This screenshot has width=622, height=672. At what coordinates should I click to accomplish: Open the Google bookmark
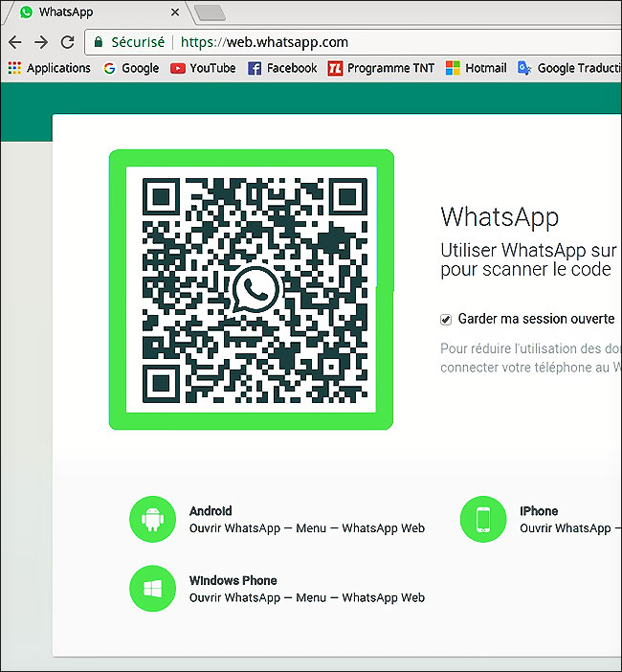(x=131, y=68)
